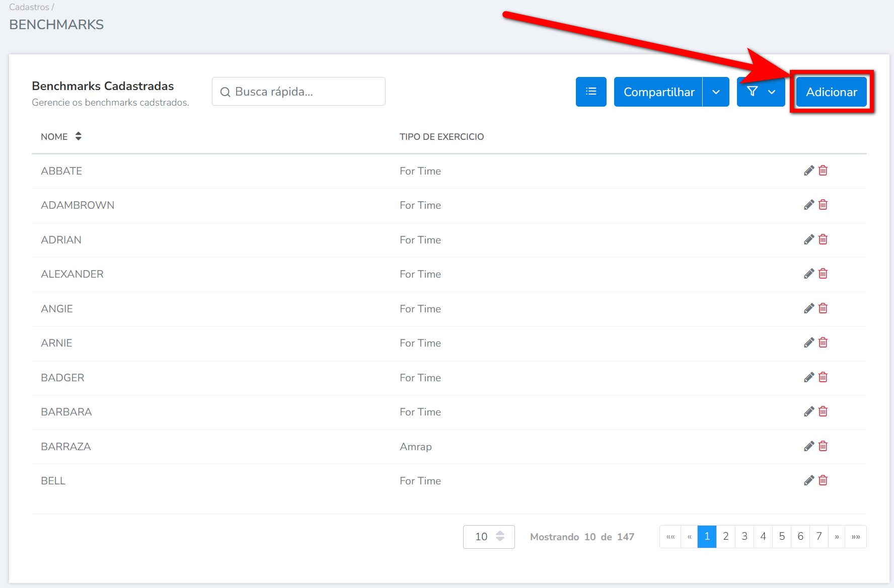Open edit pencil for BARRAZA

coord(808,446)
